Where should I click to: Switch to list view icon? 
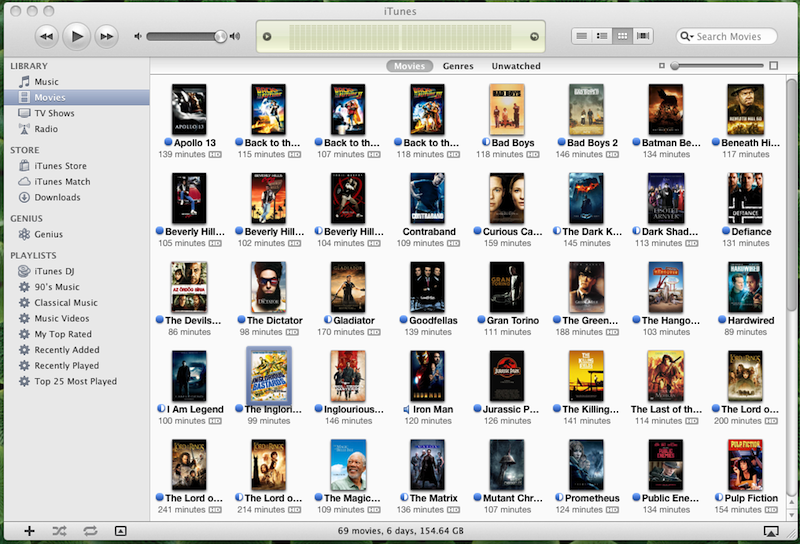pyautogui.click(x=582, y=36)
